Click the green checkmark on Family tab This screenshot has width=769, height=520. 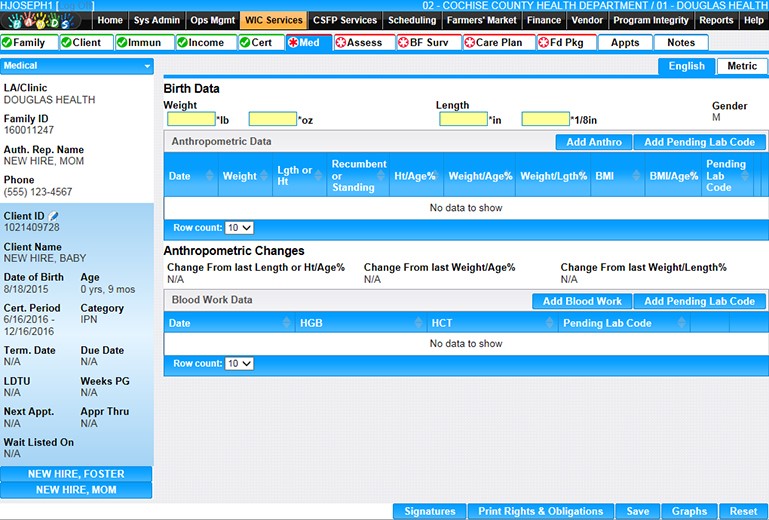pyautogui.click(x=8, y=43)
